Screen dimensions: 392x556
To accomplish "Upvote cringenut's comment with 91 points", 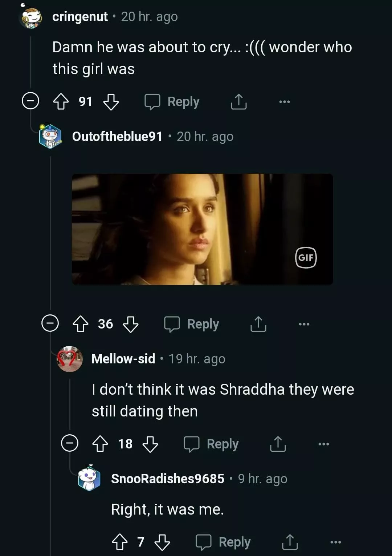I will 61,102.
